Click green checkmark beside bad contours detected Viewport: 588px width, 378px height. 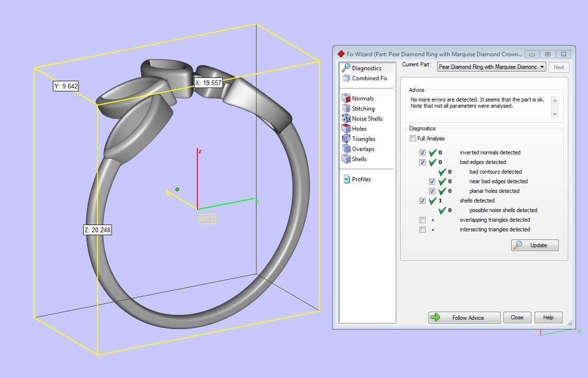(x=442, y=172)
